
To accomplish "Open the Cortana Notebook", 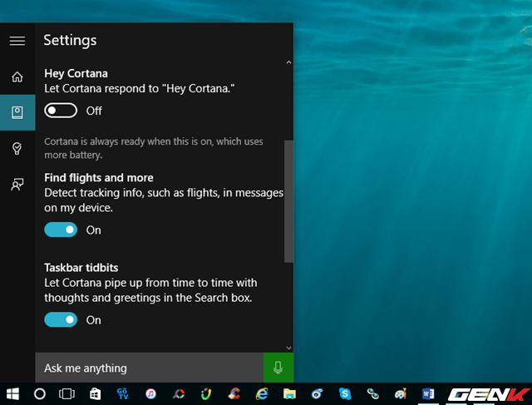I will point(17,112).
